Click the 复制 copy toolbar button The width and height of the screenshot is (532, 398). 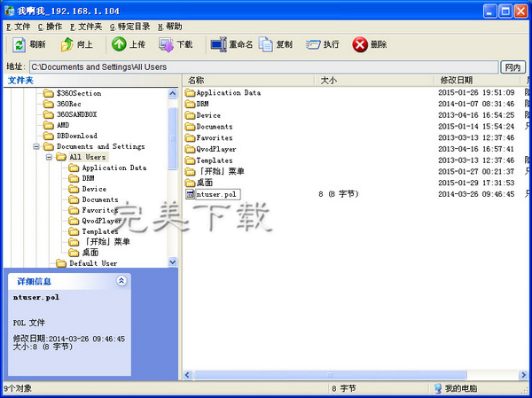tap(276, 44)
